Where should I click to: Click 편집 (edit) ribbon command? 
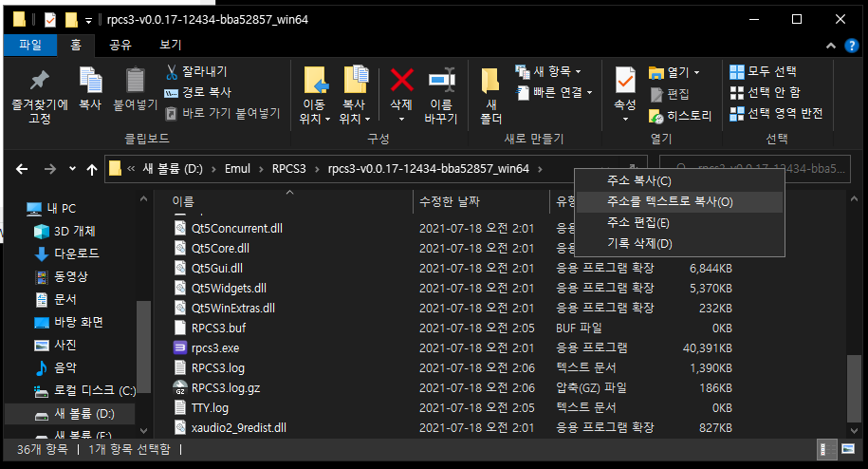(669, 94)
